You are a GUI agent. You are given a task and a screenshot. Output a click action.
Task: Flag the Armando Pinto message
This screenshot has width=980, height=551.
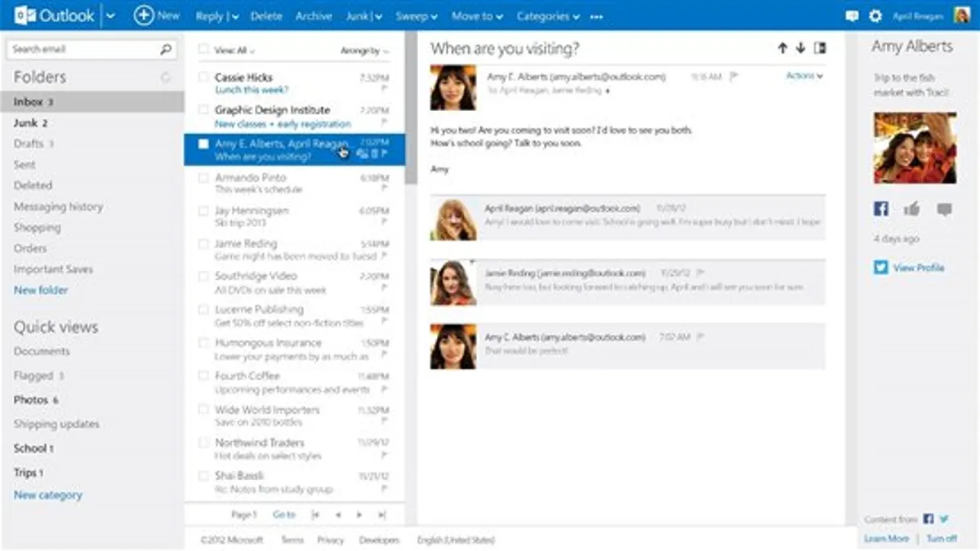coord(385,189)
